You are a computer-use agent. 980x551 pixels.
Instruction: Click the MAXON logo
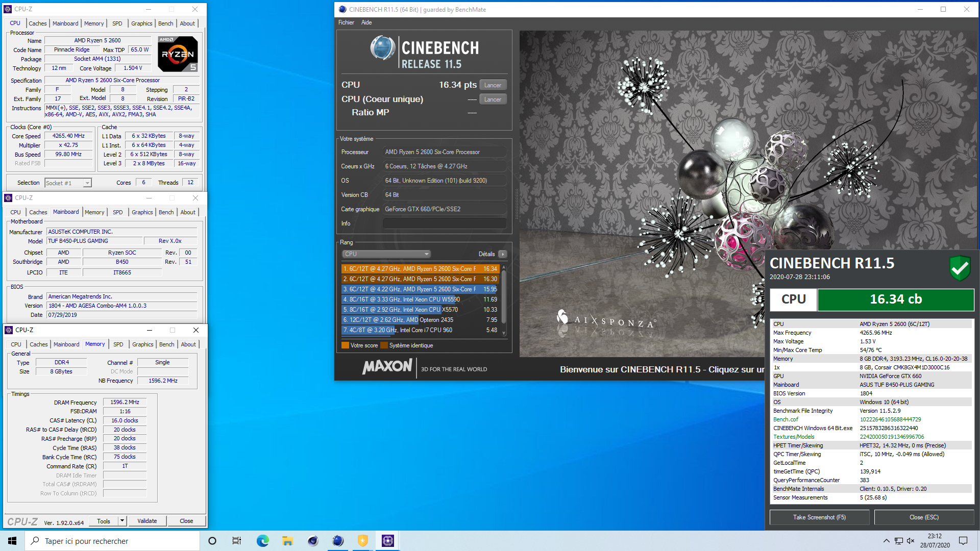[387, 367]
